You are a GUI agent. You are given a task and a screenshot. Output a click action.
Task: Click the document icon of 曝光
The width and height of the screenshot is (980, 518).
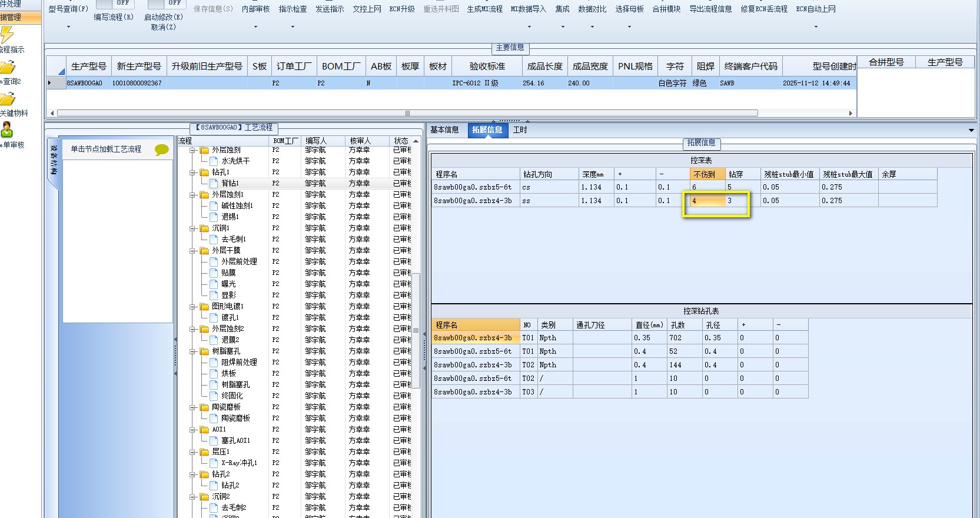click(214, 284)
